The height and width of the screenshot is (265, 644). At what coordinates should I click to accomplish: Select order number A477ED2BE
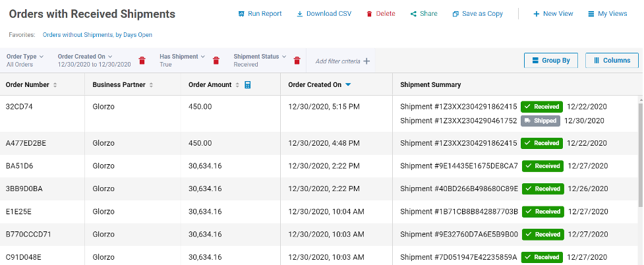click(26, 144)
